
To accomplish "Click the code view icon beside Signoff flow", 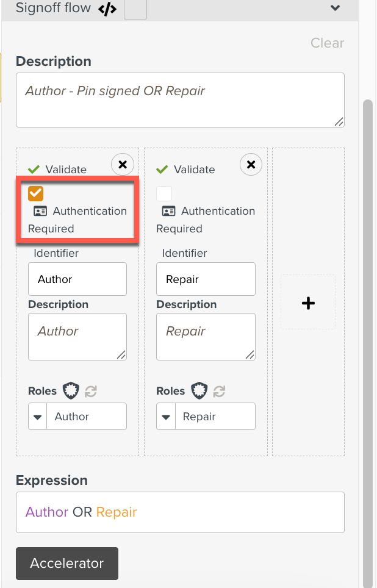I will tap(106, 9).
